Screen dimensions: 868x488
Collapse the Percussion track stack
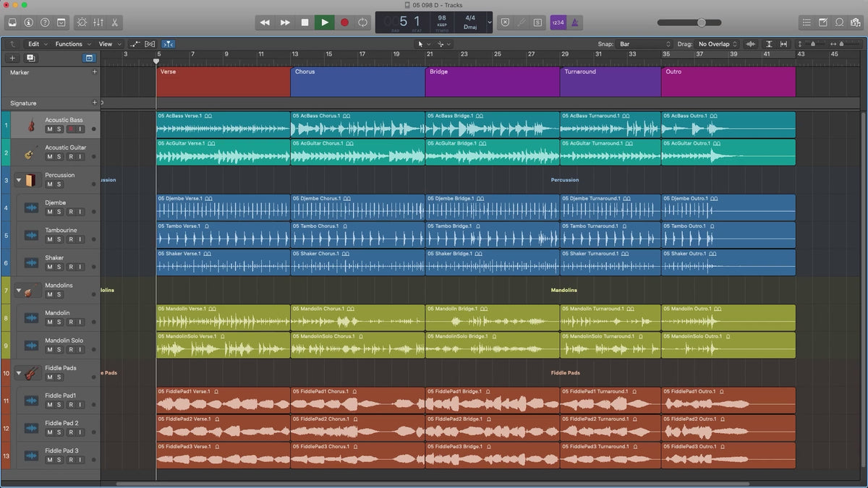[19, 180]
